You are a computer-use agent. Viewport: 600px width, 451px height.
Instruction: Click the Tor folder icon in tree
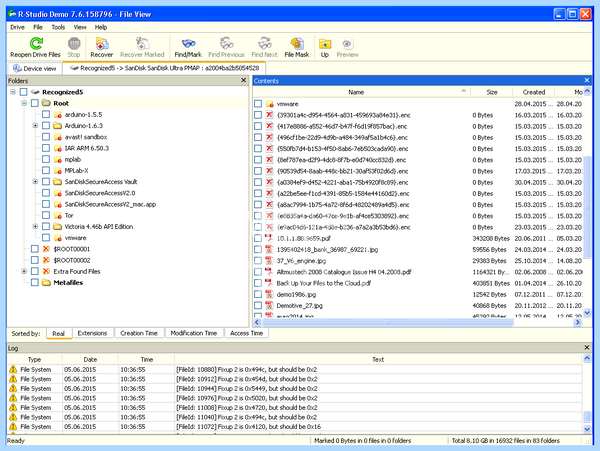pos(58,215)
